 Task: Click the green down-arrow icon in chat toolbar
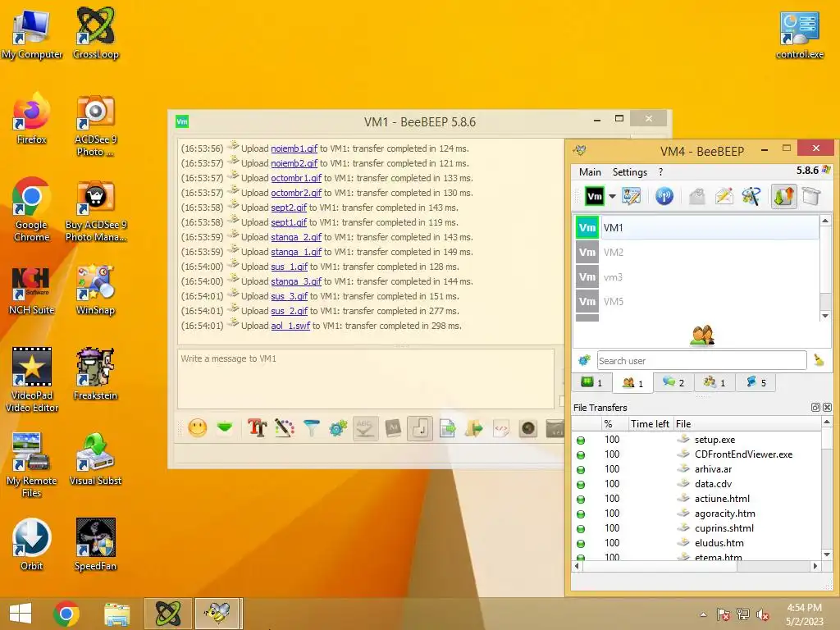click(x=225, y=427)
